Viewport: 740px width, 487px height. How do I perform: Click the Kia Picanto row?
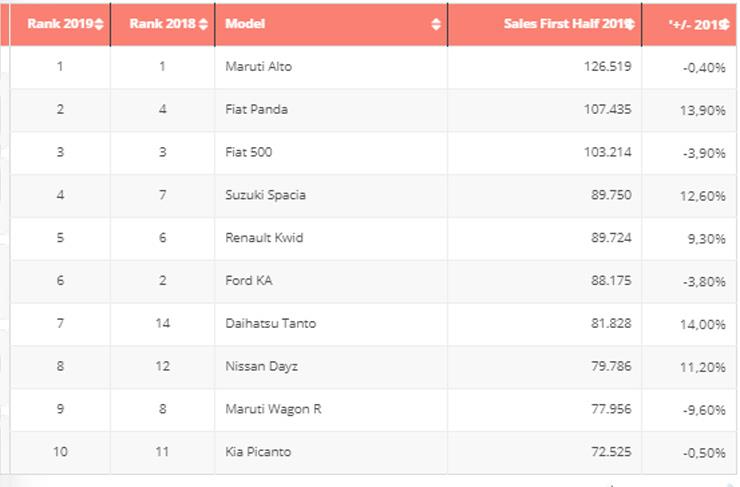point(258,452)
